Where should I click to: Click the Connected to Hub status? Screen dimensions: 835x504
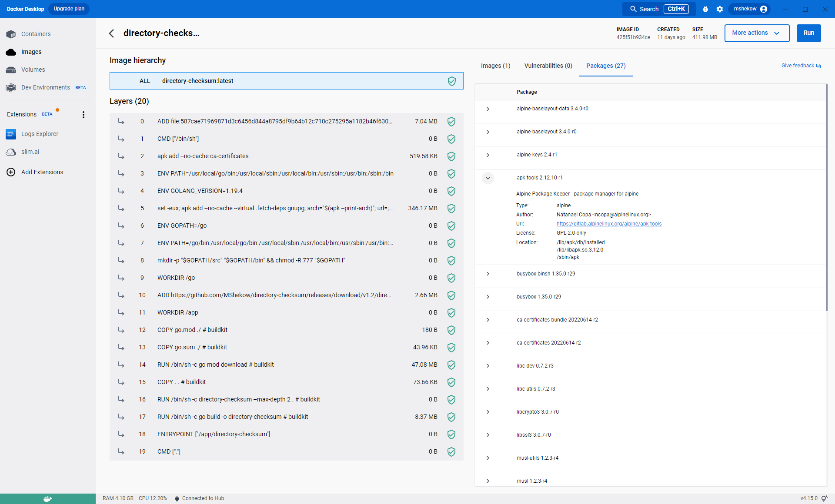199,498
